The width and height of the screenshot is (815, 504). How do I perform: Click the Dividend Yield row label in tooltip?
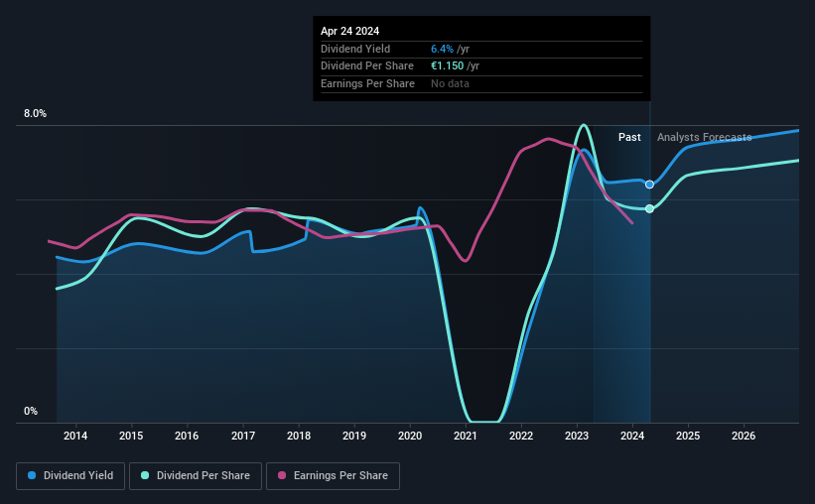click(355, 49)
